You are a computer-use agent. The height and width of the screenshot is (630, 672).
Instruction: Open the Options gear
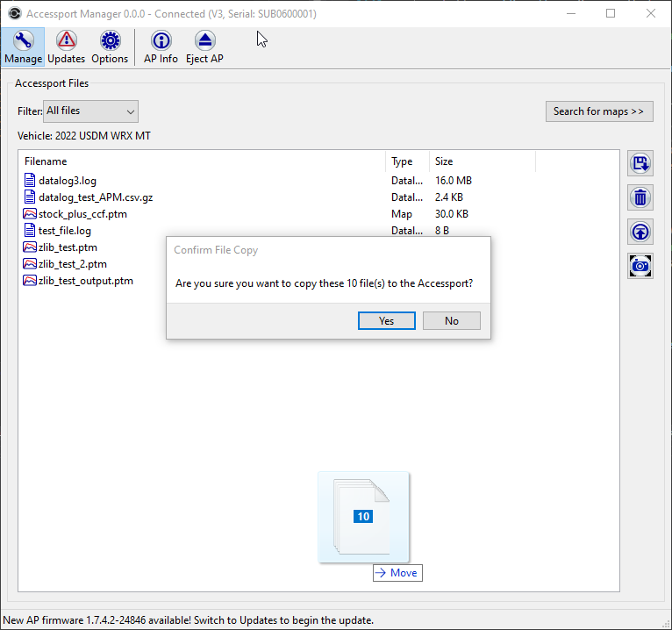110,47
